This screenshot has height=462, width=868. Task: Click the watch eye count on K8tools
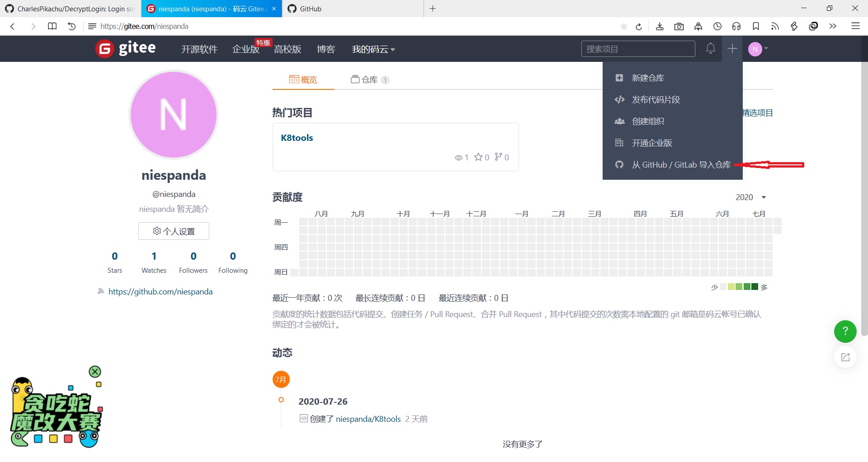click(462, 157)
